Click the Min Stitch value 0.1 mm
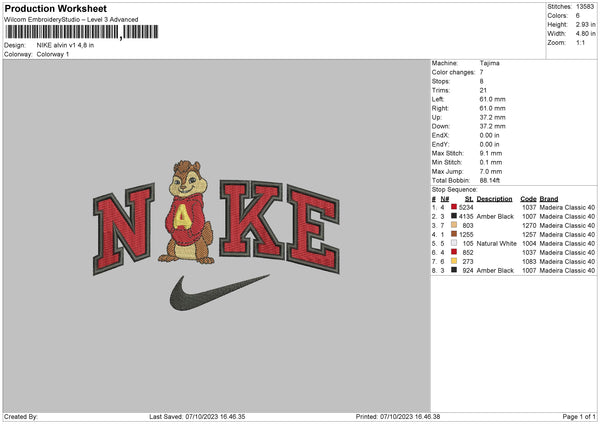The height and width of the screenshot is (424, 600). coord(491,162)
